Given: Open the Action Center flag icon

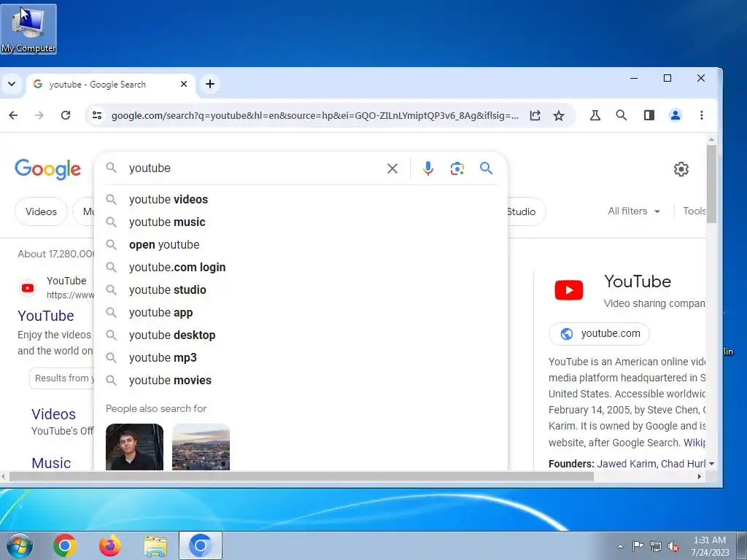Looking at the screenshot, I should (x=638, y=546).
